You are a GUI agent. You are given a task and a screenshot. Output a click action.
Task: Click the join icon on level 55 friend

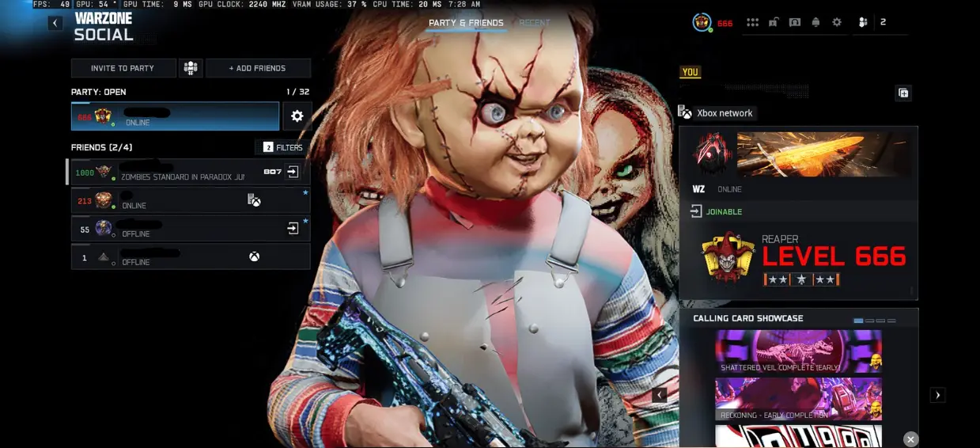coord(293,229)
